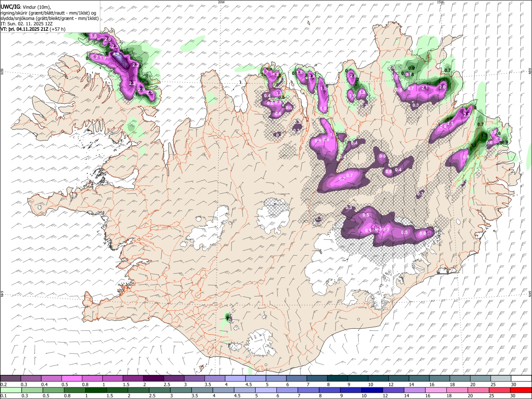The width and height of the screenshot is (532, 399).
Task: Select the 'VT: þri. 04.11.2025 21Z (+57 h)' line
Action: (33, 29)
